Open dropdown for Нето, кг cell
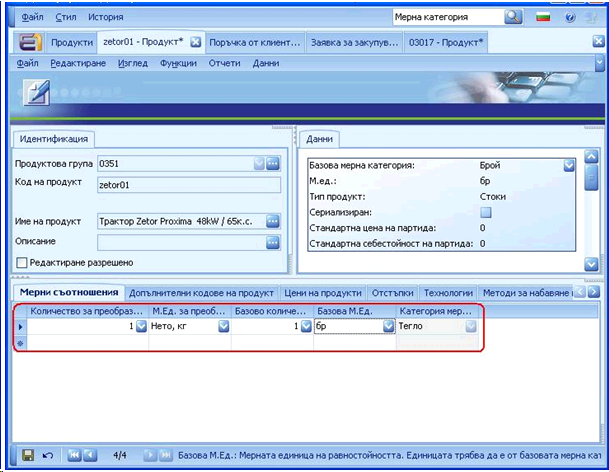Screen dimensions: 609x472 (224, 326)
